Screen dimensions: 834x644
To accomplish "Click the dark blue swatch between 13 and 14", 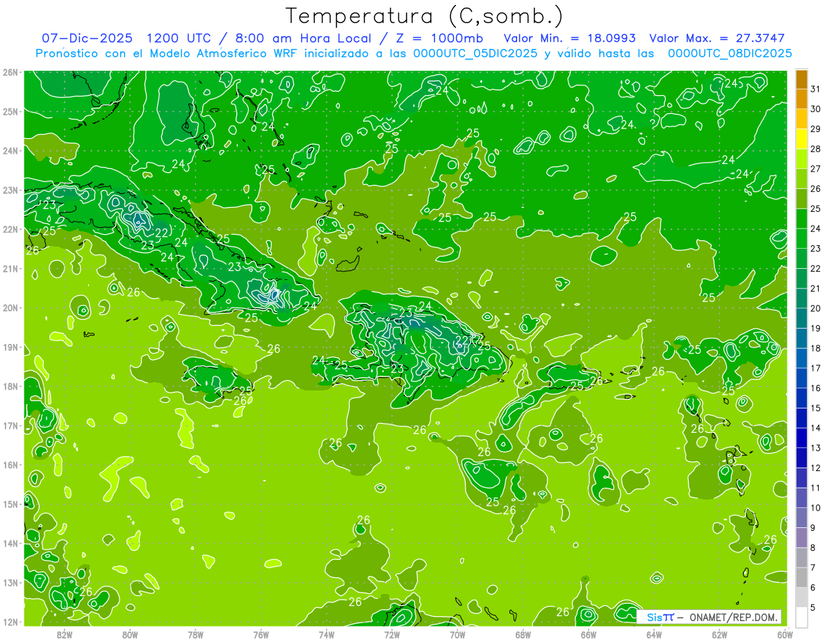I will [x=801, y=438].
